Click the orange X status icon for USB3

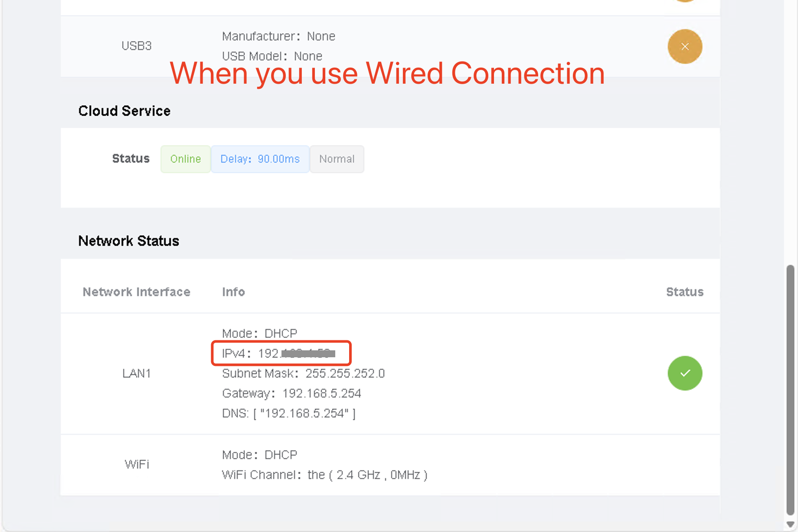[x=684, y=46]
